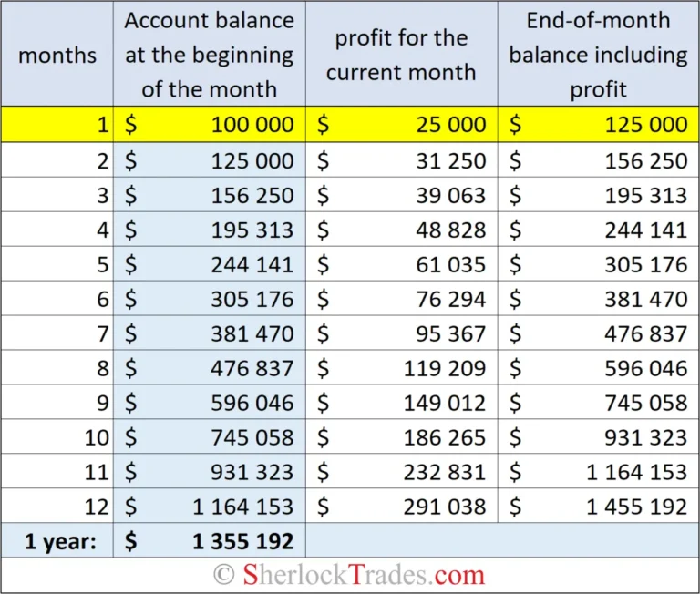Select the highlighted month 1 row number
Viewport: 700px width, 594px height.
[x=102, y=125]
